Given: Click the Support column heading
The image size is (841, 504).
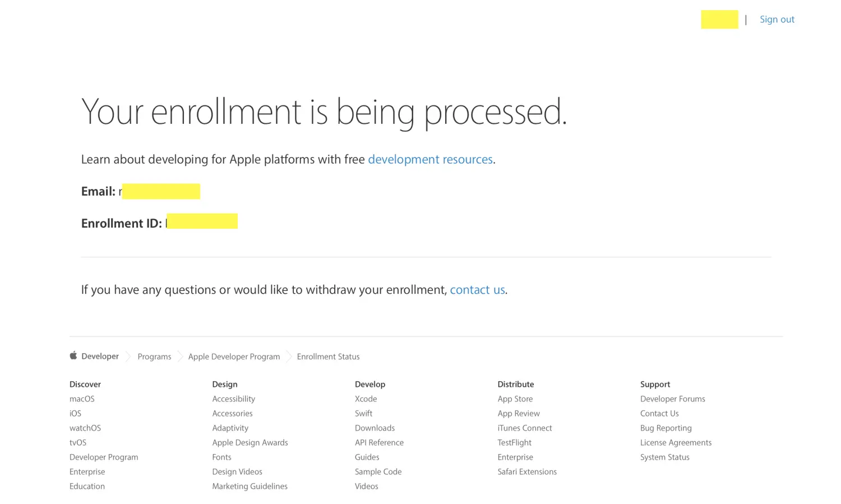Looking at the screenshot, I should pos(655,384).
